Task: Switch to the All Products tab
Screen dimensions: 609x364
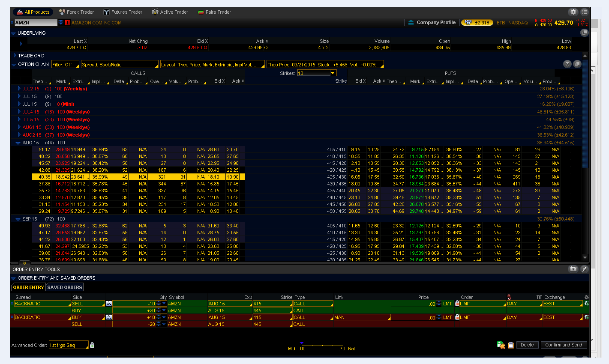Action: click(33, 12)
